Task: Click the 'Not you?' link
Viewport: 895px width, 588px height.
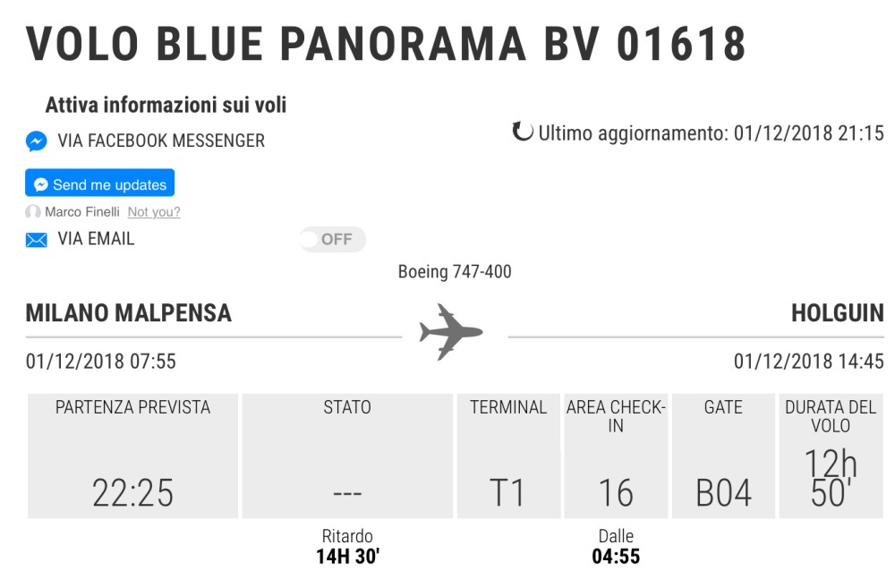Action: click(154, 212)
